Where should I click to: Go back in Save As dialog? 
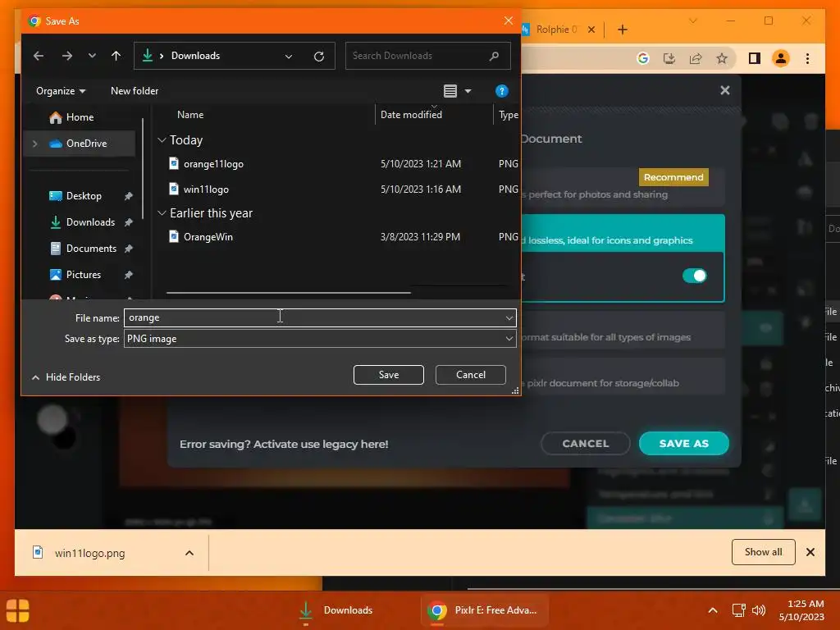[39, 56]
